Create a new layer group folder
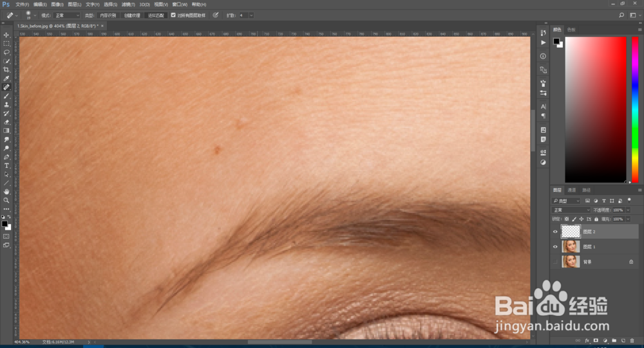 click(x=614, y=341)
